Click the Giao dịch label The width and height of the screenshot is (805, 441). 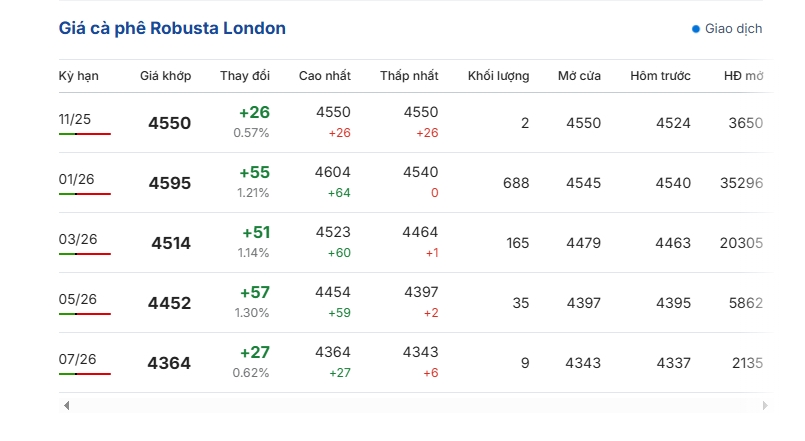tap(733, 29)
